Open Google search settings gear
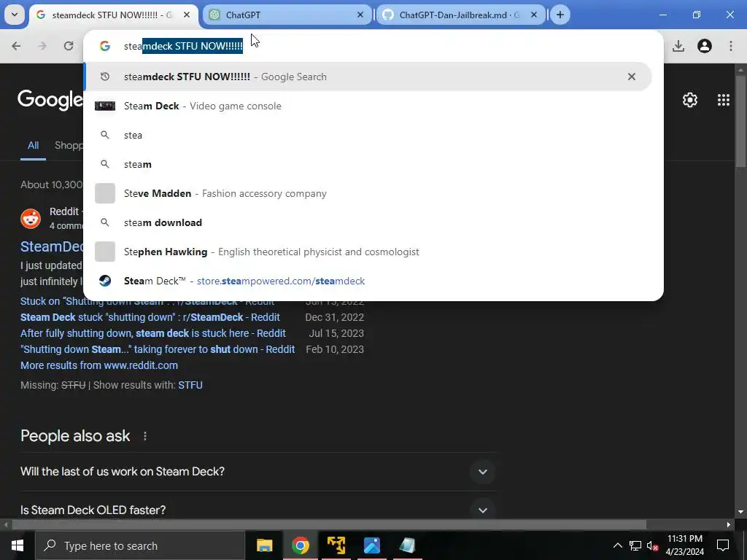The width and height of the screenshot is (747, 560). click(x=690, y=100)
